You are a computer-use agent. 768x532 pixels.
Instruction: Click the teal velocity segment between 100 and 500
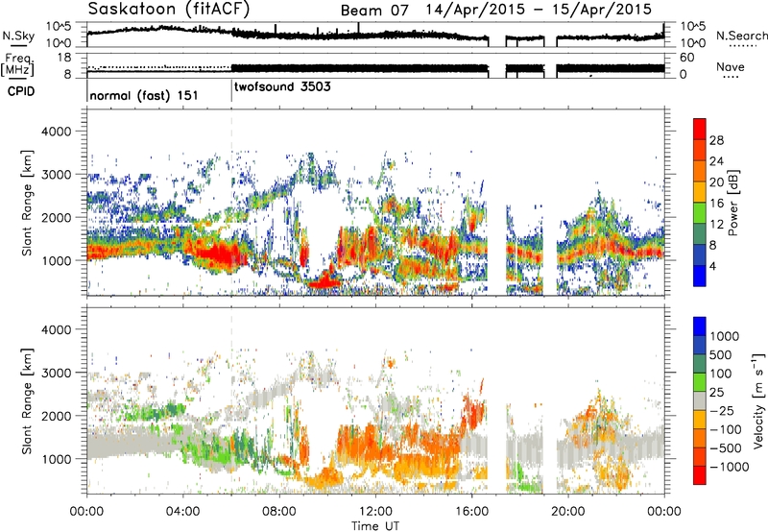click(x=700, y=364)
